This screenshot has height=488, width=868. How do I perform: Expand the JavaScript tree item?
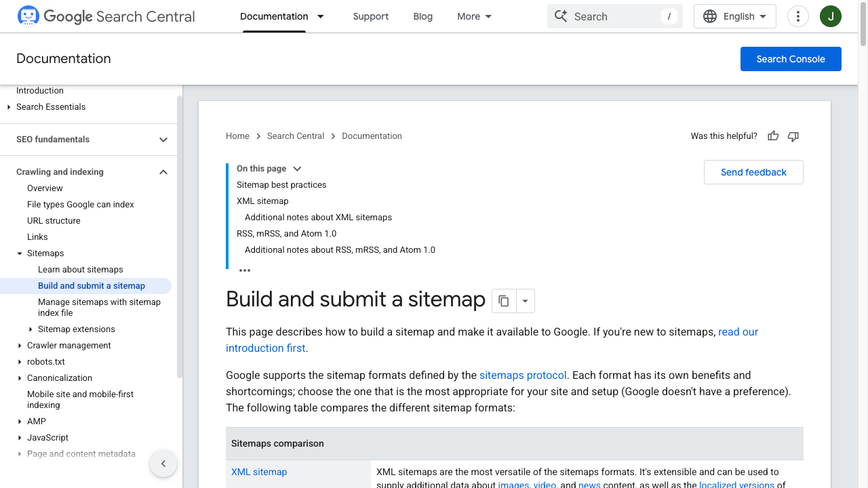pos(20,438)
